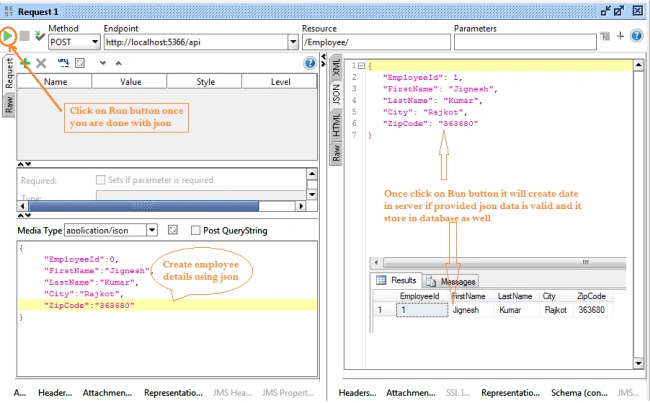Click the 363680 cell in results grid
This screenshot has width=650, height=403.
[x=592, y=310]
